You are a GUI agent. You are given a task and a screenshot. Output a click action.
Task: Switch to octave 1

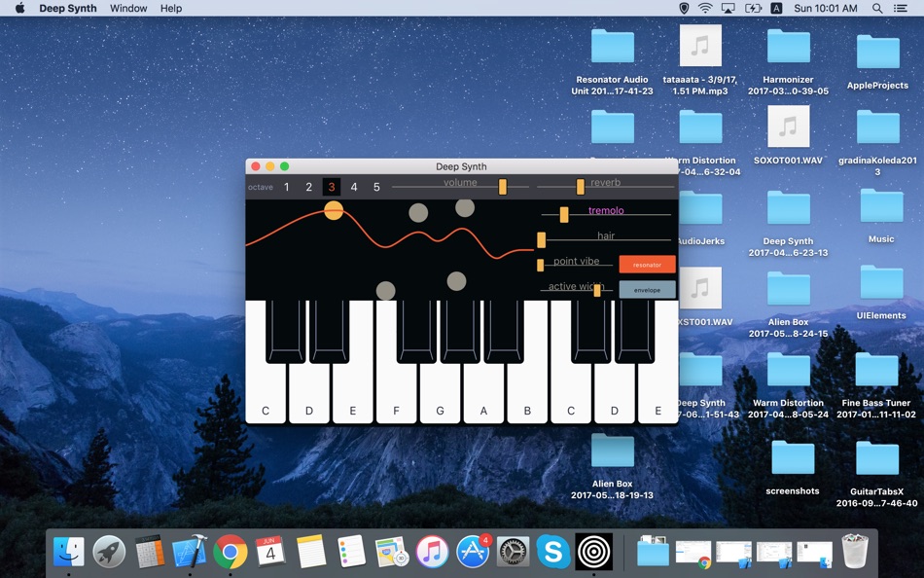coord(286,187)
